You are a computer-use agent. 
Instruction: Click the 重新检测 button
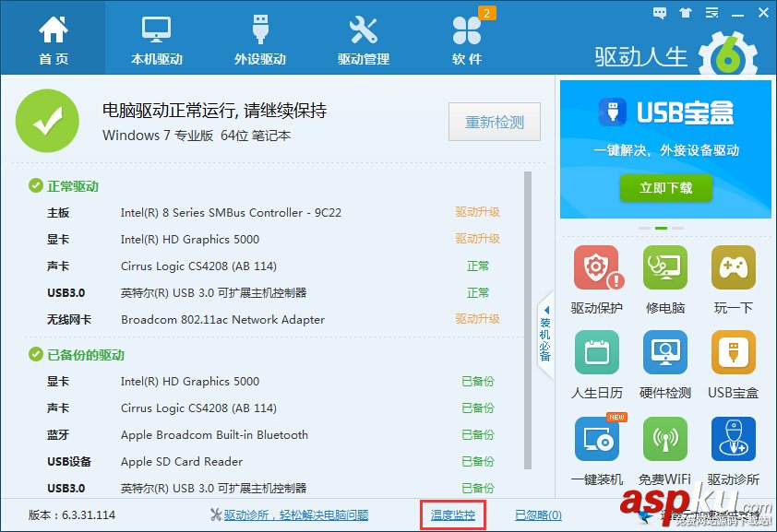(495, 122)
